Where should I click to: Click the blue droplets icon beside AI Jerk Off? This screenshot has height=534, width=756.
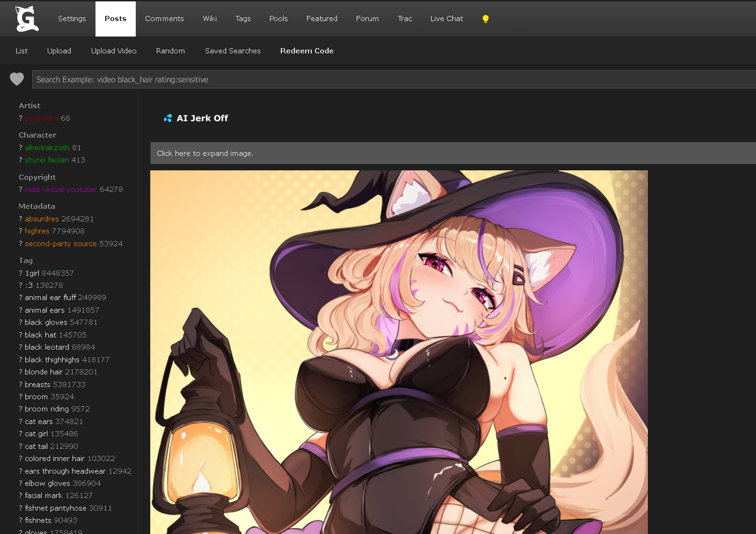point(168,118)
